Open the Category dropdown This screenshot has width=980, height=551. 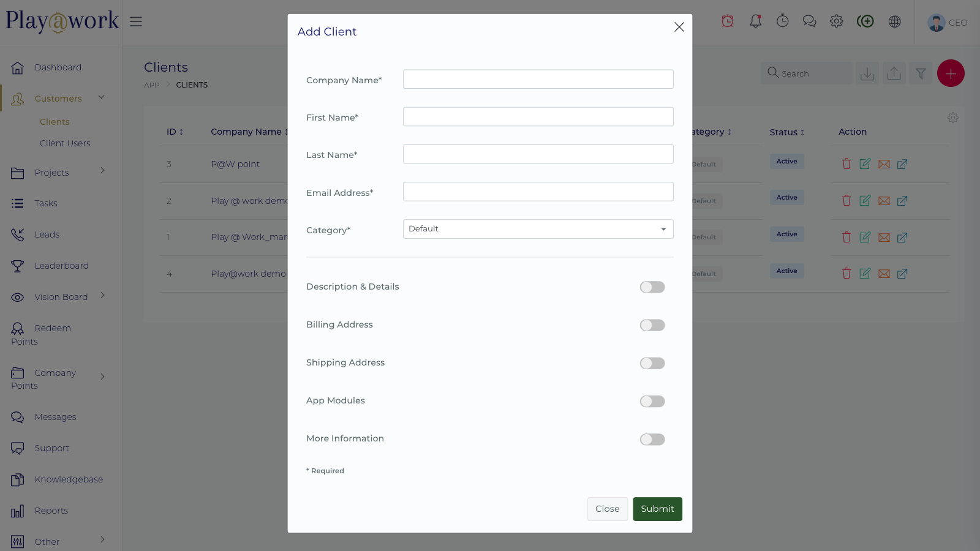coord(538,229)
